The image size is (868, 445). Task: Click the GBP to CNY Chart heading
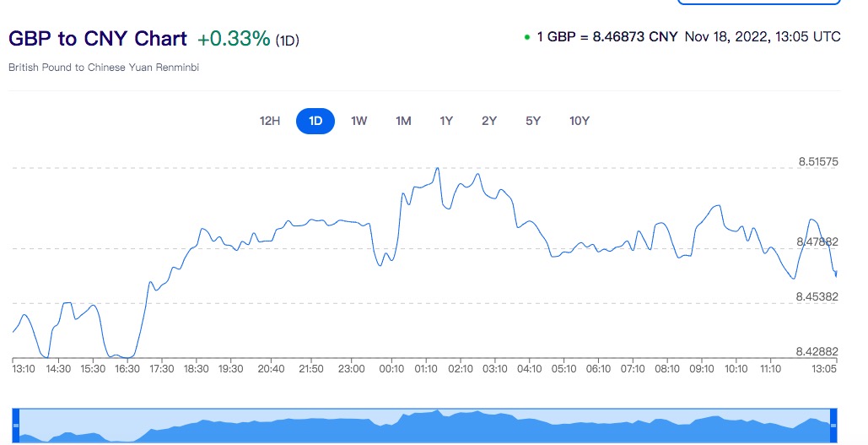pyautogui.click(x=98, y=39)
